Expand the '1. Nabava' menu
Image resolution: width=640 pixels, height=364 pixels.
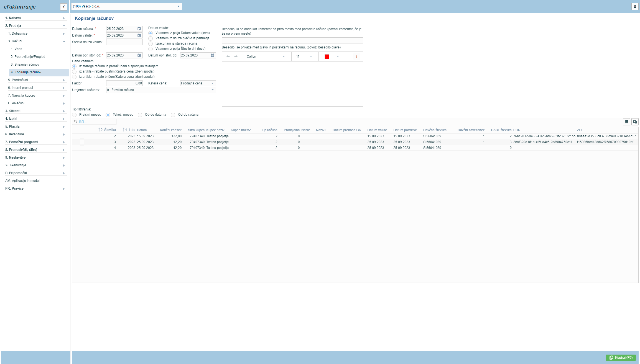pyautogui.click(x=36, y=18)
